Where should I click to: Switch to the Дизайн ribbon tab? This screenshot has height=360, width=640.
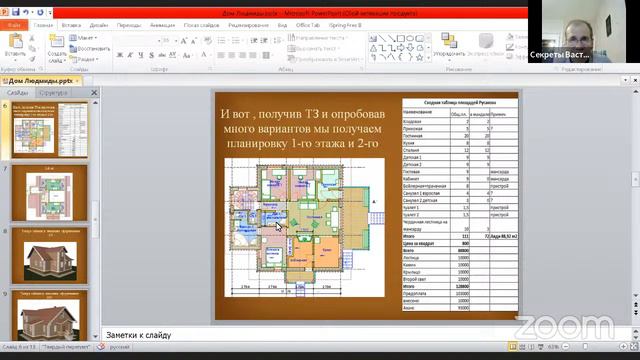[x=98, y=25]
